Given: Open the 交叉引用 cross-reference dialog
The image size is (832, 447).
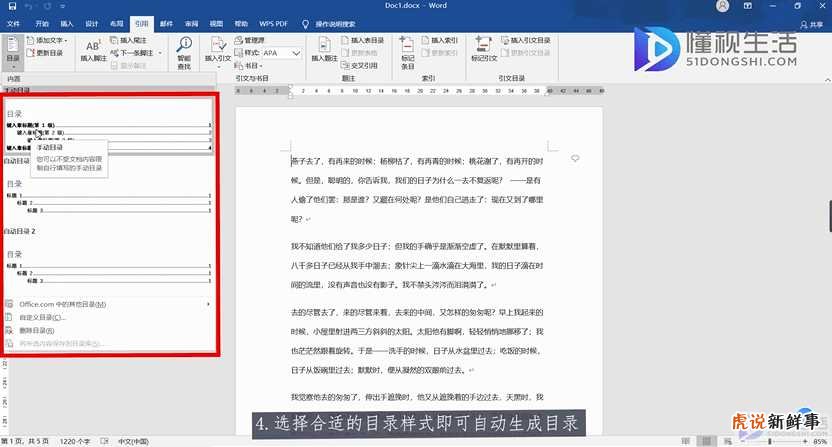Looking at the screenshot, I should 360,66.
